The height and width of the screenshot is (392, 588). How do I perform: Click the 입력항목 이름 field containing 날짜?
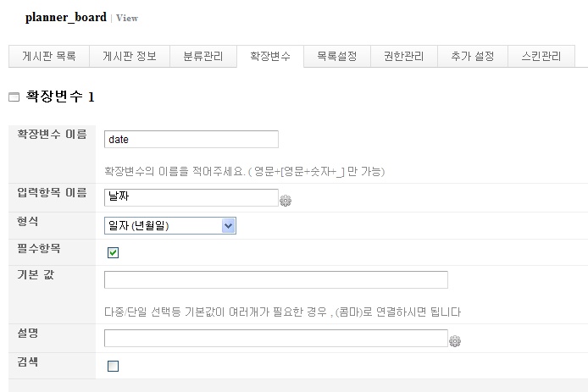(x=191, y=197)
